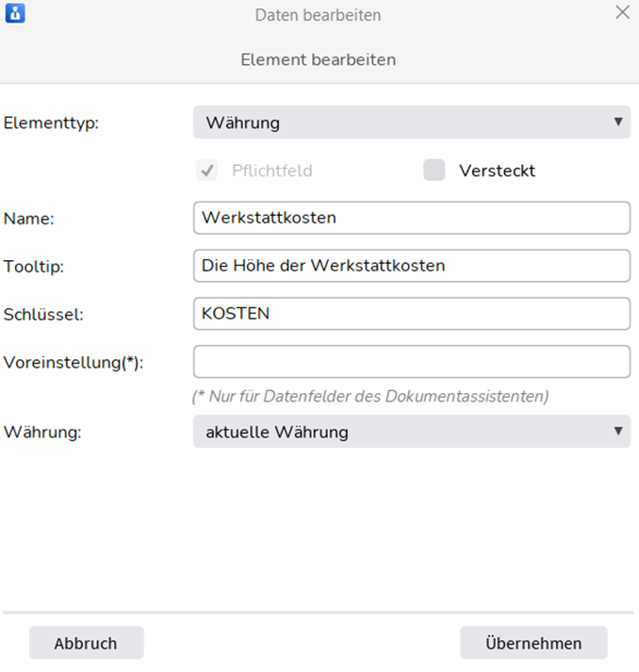Toggle the Pflichtfeld checkbox

click(207, 171)
